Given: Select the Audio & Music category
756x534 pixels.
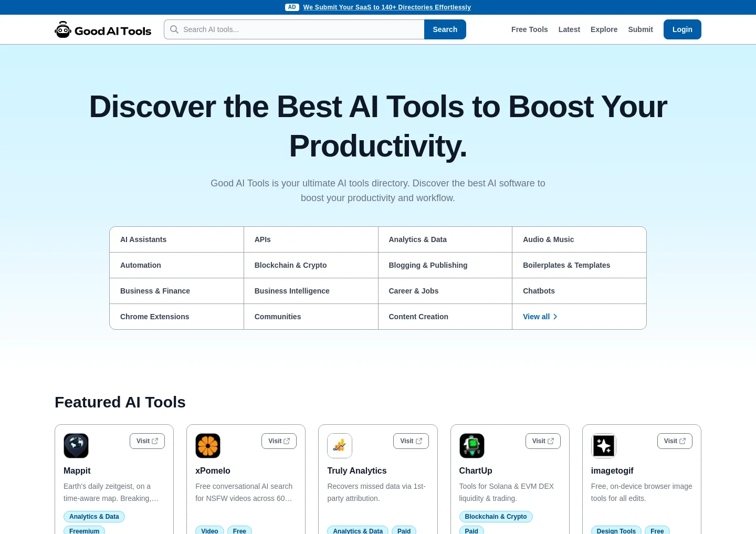Looking at the screenshot, I should coord(579,239).
